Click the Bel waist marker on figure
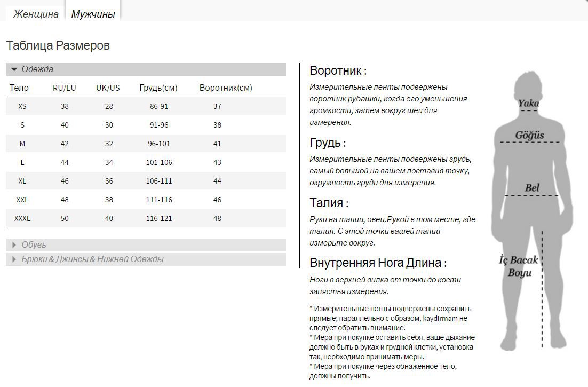Viewport: 588px width, 387px height. tap(532, 188)
